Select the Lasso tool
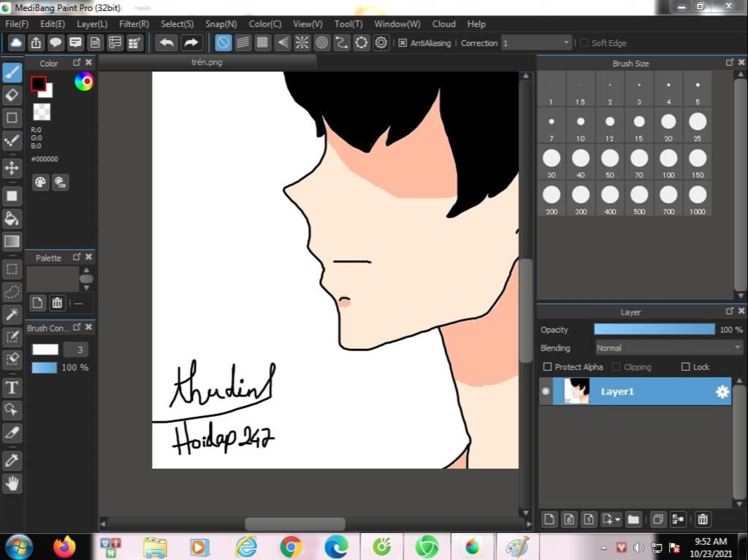 (12, 291)
